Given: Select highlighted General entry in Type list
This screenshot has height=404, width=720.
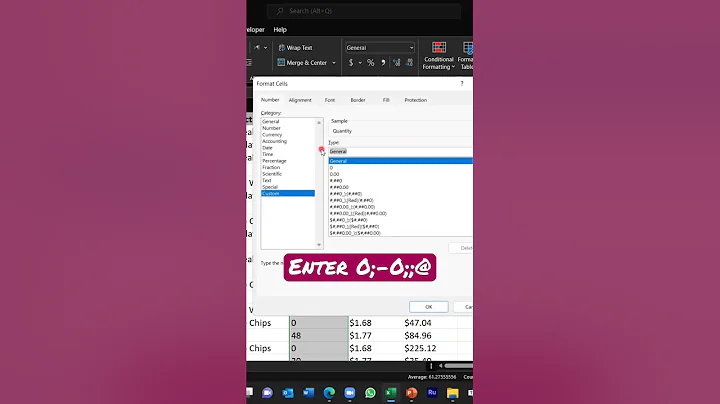Looking at the screenshot, I should coord(400,161).
